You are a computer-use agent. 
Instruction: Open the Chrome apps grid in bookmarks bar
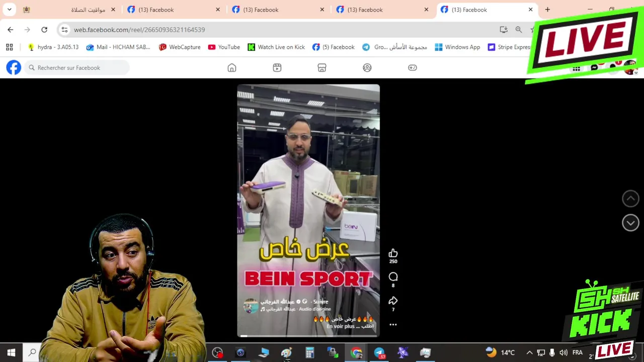coord(9,47)
